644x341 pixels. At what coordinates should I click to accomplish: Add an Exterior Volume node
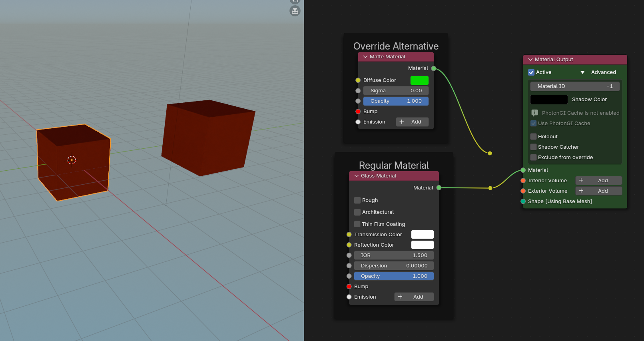598,191
